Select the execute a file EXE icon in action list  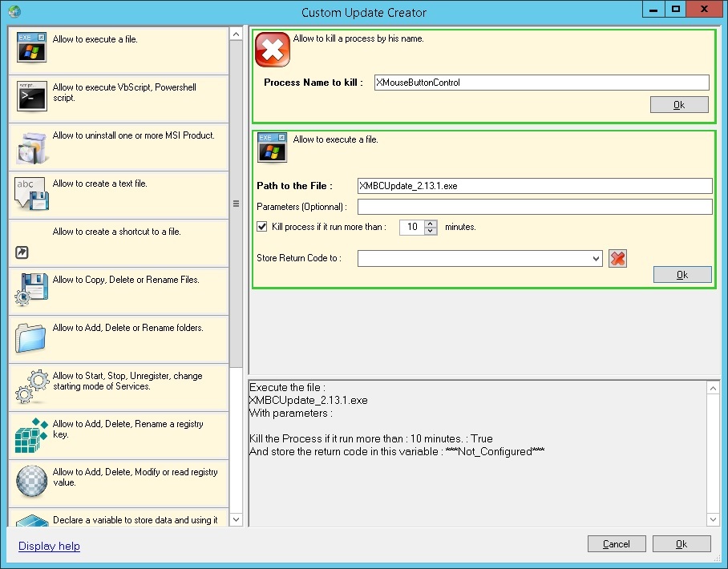[x=31, y=46]
